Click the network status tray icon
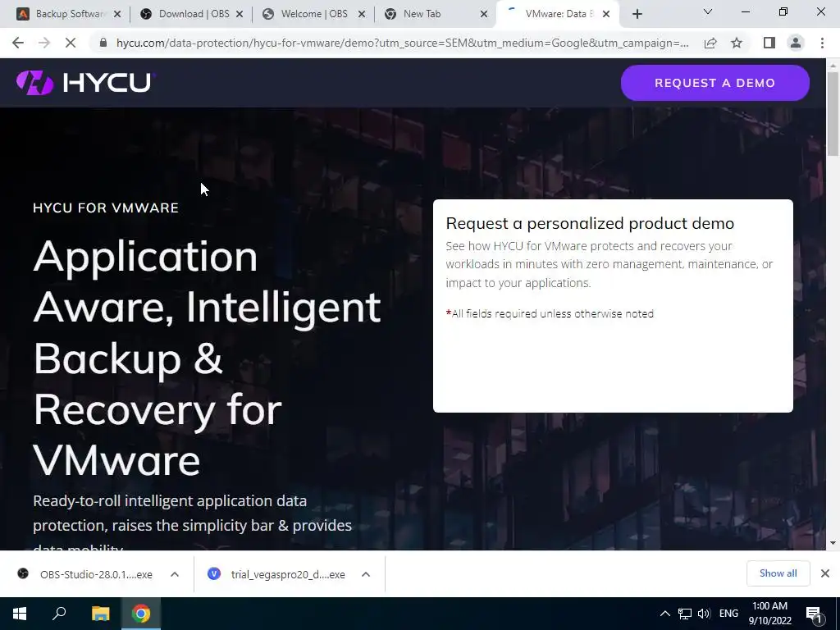The width and height of the screenshot is (840, 630). [685, 614]
